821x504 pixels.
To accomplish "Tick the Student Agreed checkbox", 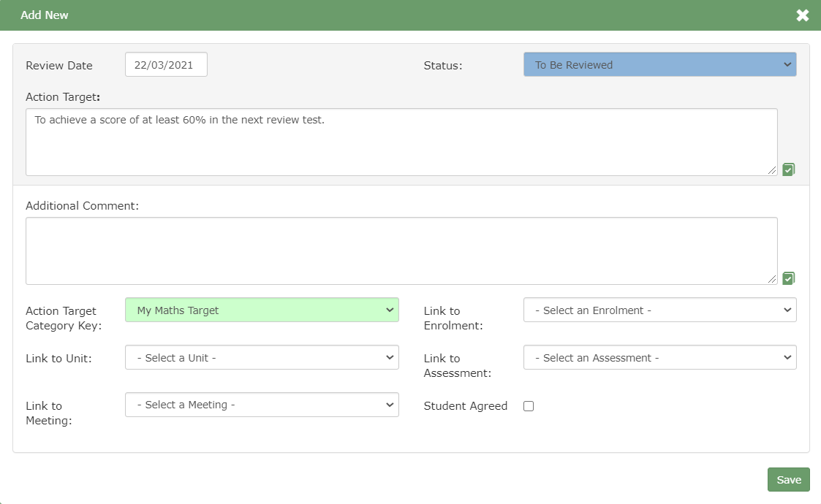I will [x=529, y=406].
